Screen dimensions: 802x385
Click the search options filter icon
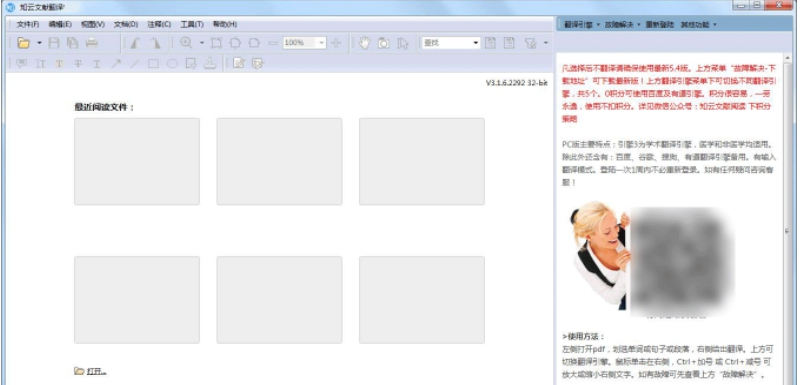pos(530,43)
